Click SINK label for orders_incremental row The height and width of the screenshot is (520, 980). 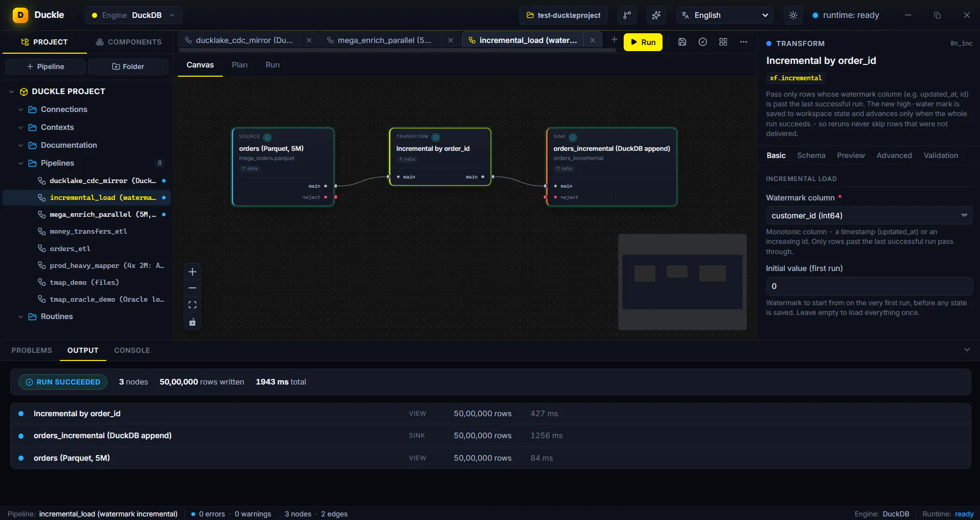point(417,436)
